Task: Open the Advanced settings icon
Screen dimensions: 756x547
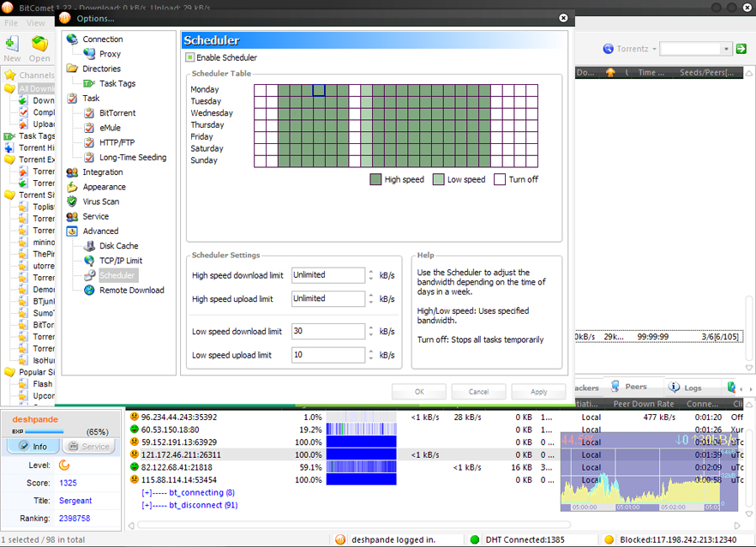Action: pos(72,231)
